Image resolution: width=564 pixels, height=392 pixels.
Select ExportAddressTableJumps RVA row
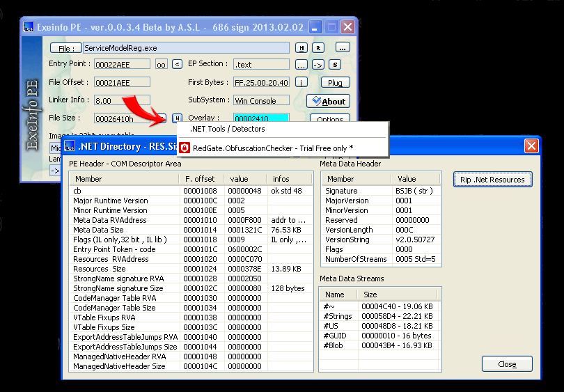[191, 337]
